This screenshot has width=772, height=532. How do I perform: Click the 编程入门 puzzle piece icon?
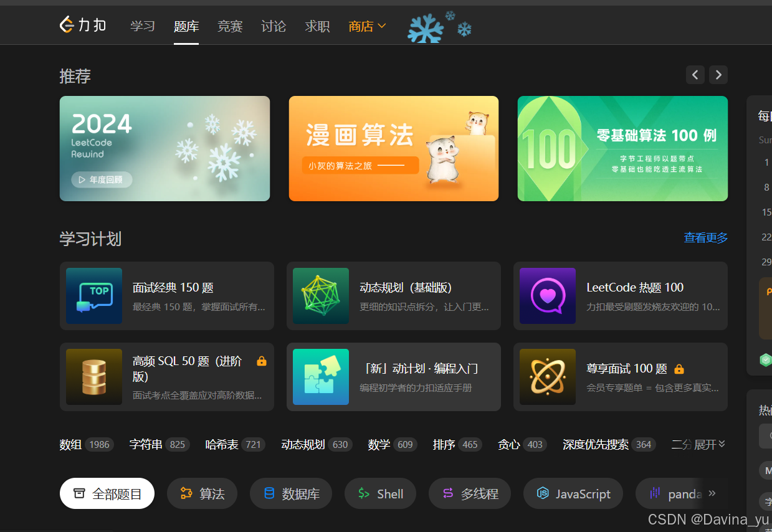pyautogui.click(x=321, y=377)
